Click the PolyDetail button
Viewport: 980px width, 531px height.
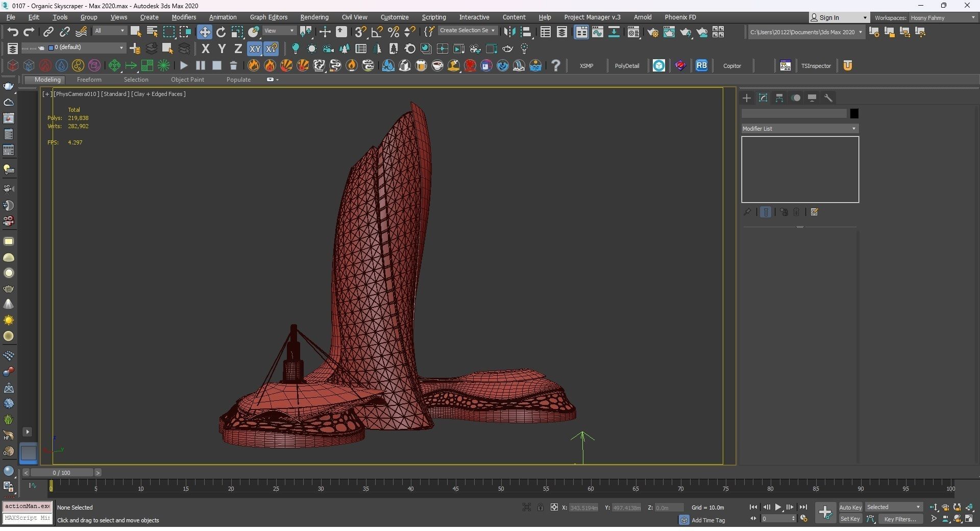pyautogui.click(x=627, y=66)
